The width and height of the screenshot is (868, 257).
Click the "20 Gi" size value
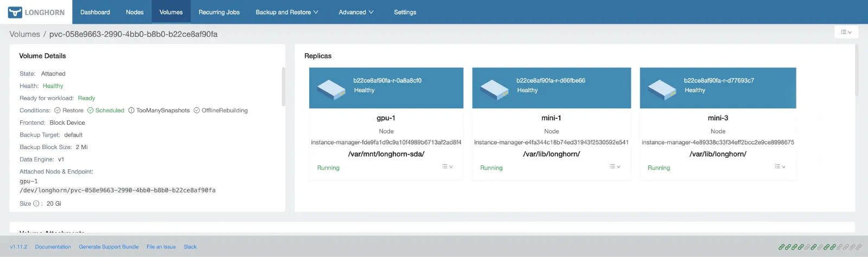click(54, 204)
